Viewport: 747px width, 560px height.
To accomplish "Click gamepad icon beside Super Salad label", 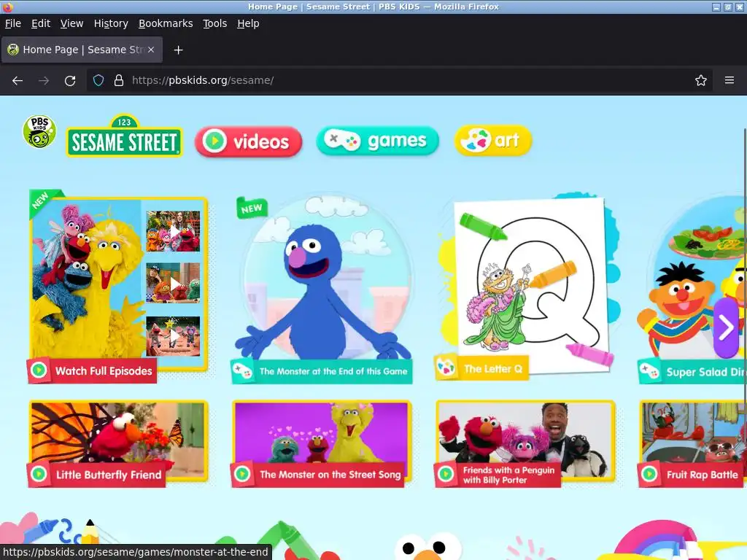I will 650,370.
